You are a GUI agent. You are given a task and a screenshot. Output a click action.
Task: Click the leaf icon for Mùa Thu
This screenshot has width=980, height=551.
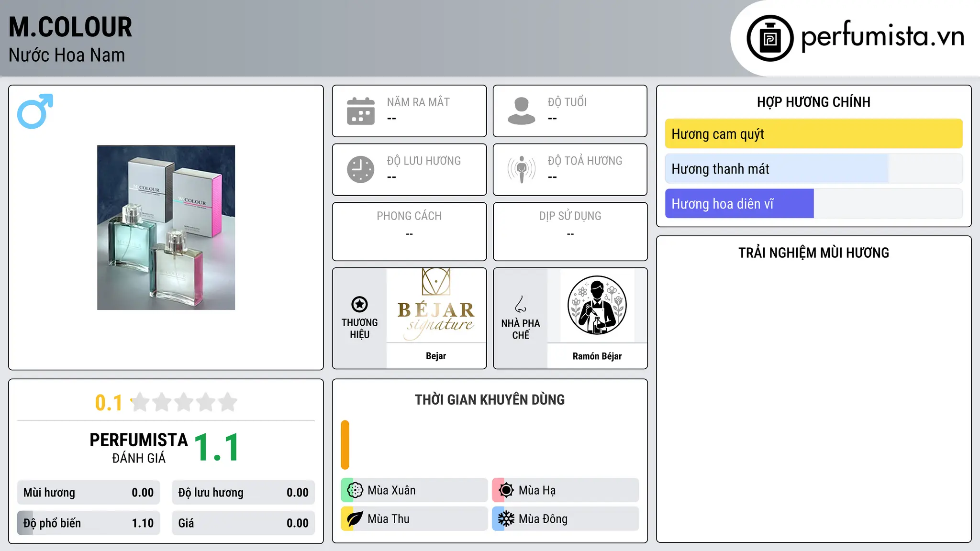tap(355, 519)
